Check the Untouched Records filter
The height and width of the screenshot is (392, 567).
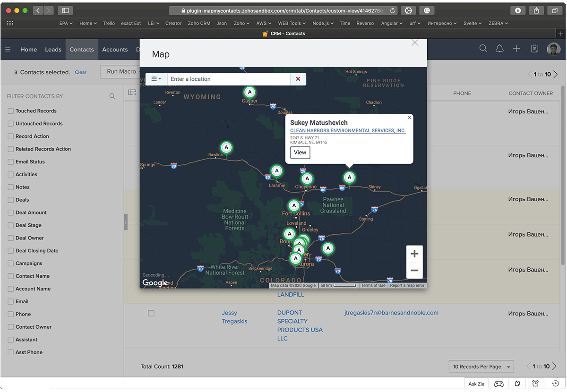pyautogui.click(x=10, y=124)
